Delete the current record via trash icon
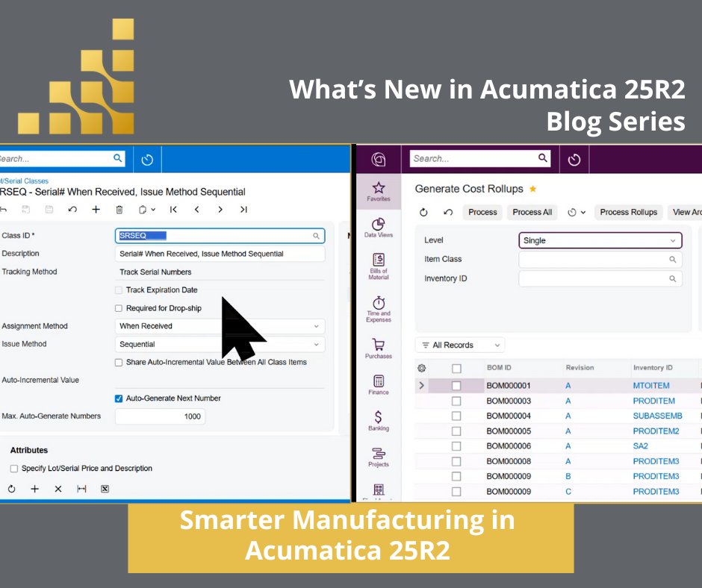This screenshot has height=588, width=702. tap(119, 210)
